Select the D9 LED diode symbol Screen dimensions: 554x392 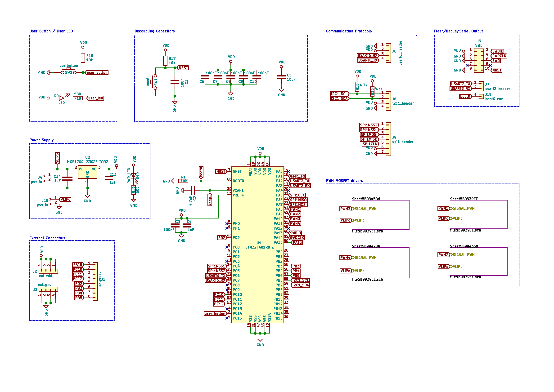pos(62,98)
